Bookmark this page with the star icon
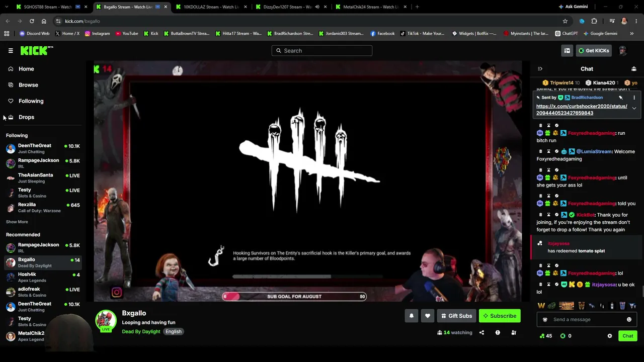This screenshot has width=644, height=362. point(565,21)
